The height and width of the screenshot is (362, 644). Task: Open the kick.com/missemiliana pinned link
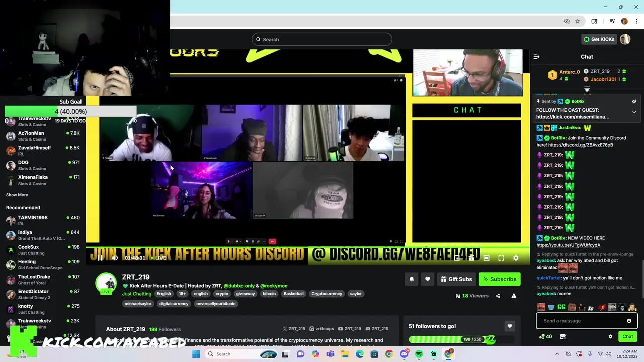(573, 117)
